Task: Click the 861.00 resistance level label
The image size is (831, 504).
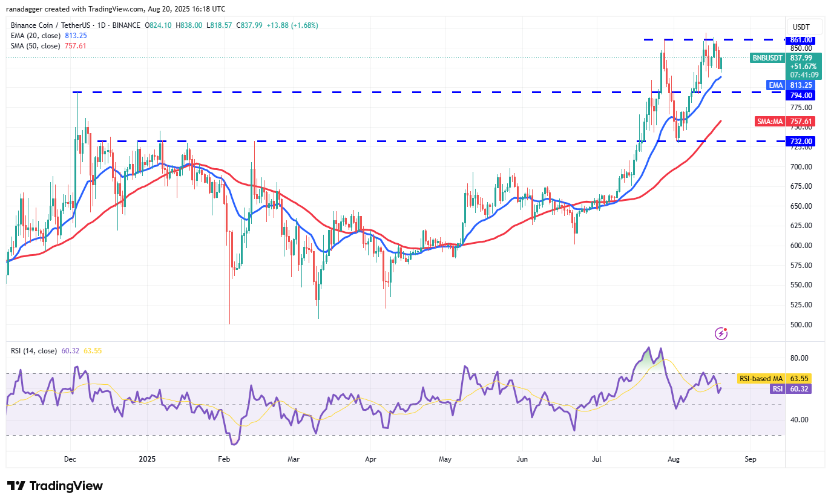Action: click(x=801, y=40)
